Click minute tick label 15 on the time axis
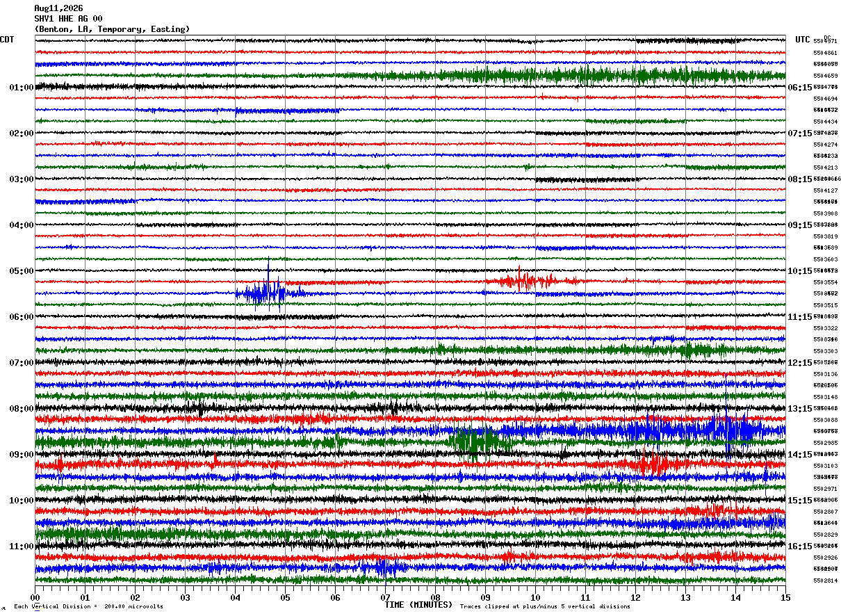Image resolution: width=841 pixels, height=616 pixels. pyautogui.click(x=785, y=597)
